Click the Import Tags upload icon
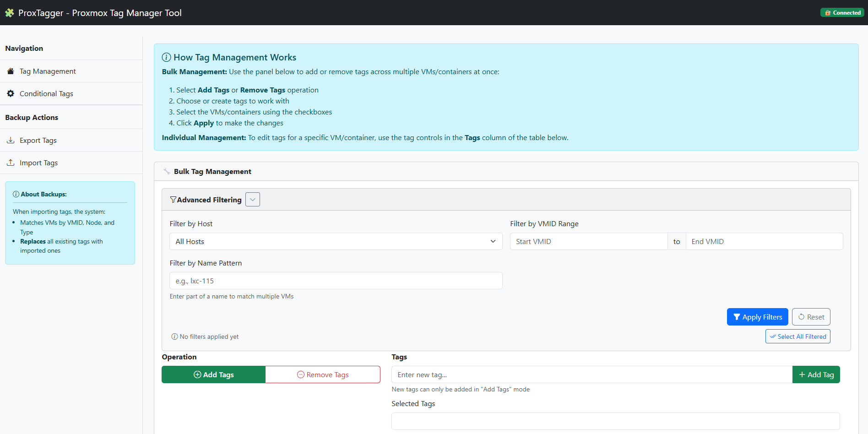 [11, 163]
